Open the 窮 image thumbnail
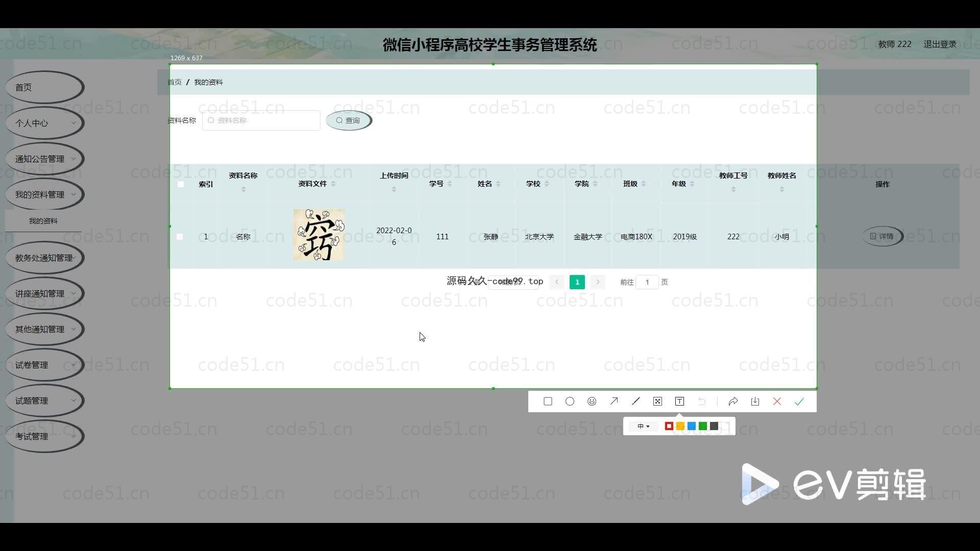This screenshot has width=980, height=551. [x=318, y=235]
